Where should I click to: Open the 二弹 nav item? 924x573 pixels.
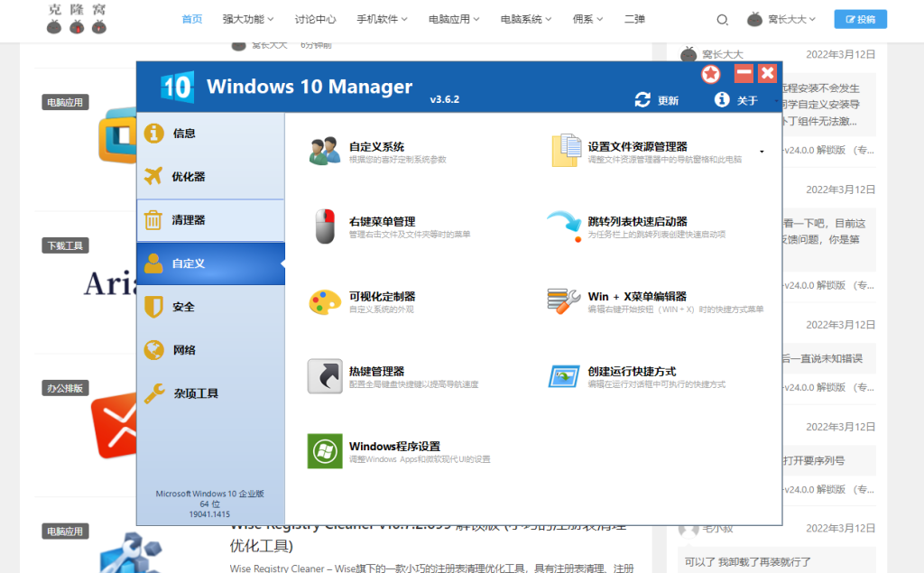point(634,20)
